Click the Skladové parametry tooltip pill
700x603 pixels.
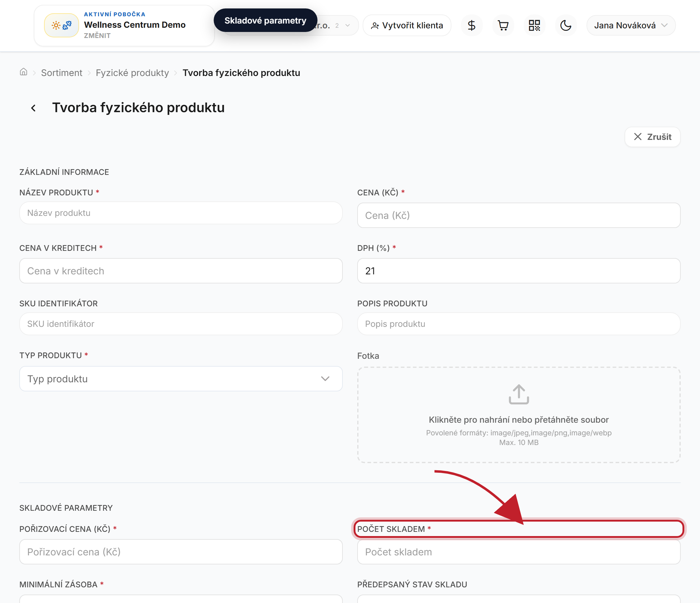click(x=265, y=21)
